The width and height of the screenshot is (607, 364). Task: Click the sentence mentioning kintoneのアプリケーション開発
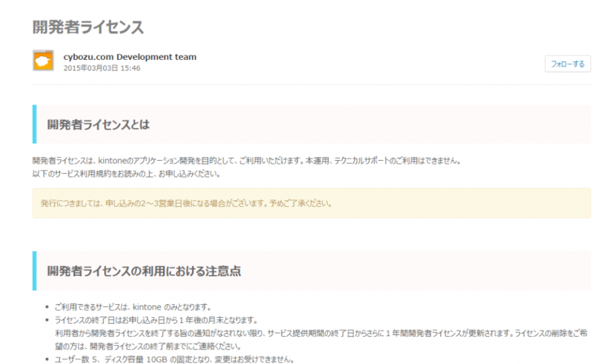247,161
